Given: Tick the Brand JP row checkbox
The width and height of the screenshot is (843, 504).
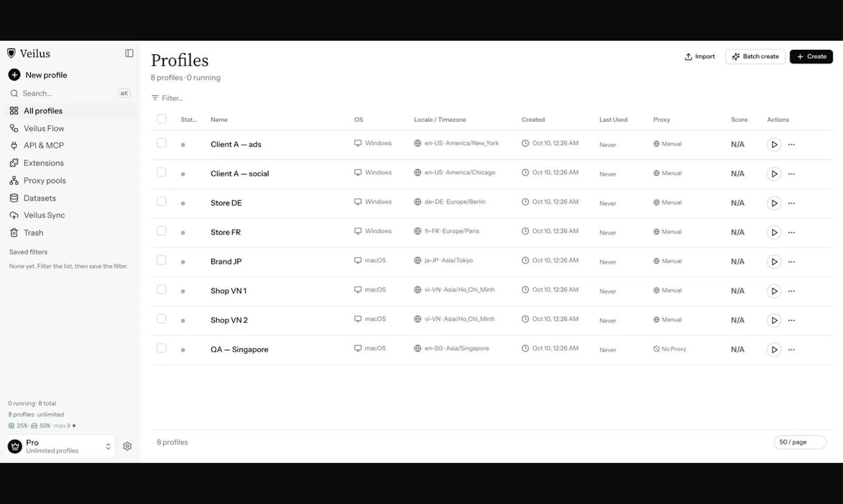Looking at the screenshot, I should pyautogui.click(x=161, y=260).
